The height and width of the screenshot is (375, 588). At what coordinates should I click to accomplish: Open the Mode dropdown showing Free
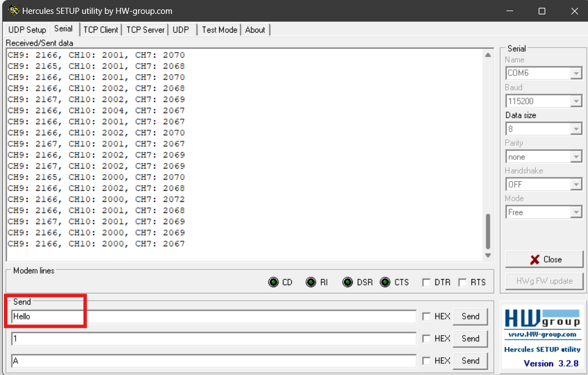coord(577,211)
